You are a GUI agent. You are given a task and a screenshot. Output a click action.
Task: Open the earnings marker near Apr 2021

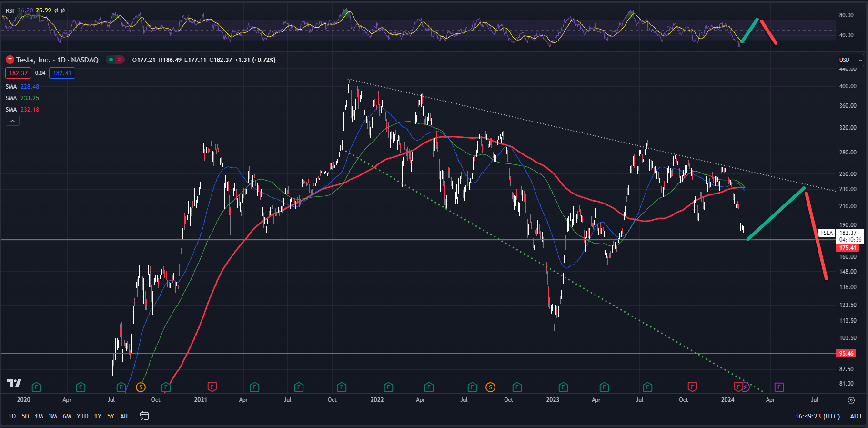254,387
